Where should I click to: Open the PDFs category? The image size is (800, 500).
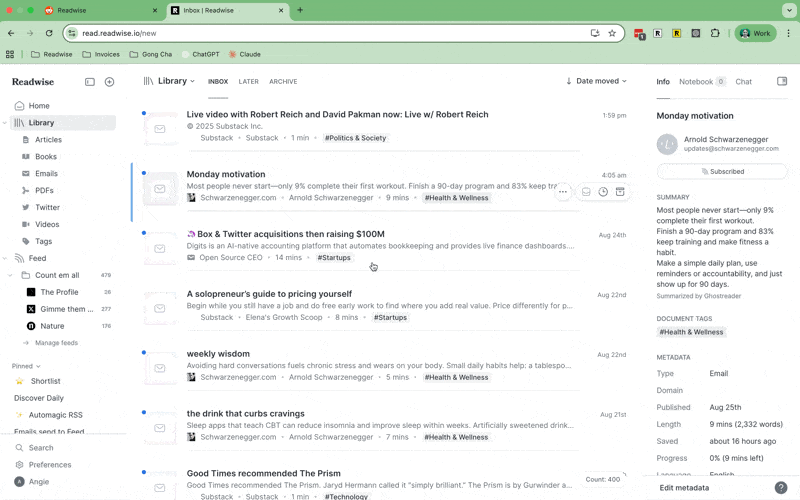pos(44,190)
